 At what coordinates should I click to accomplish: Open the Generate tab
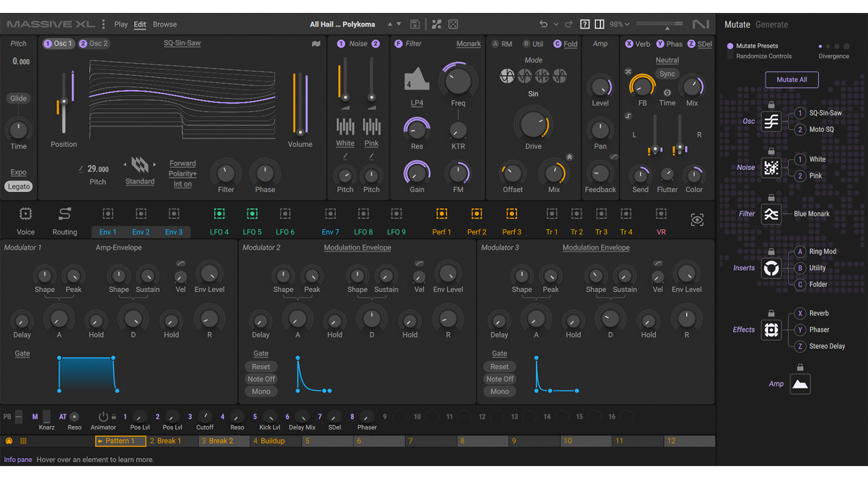pos(772,25)
